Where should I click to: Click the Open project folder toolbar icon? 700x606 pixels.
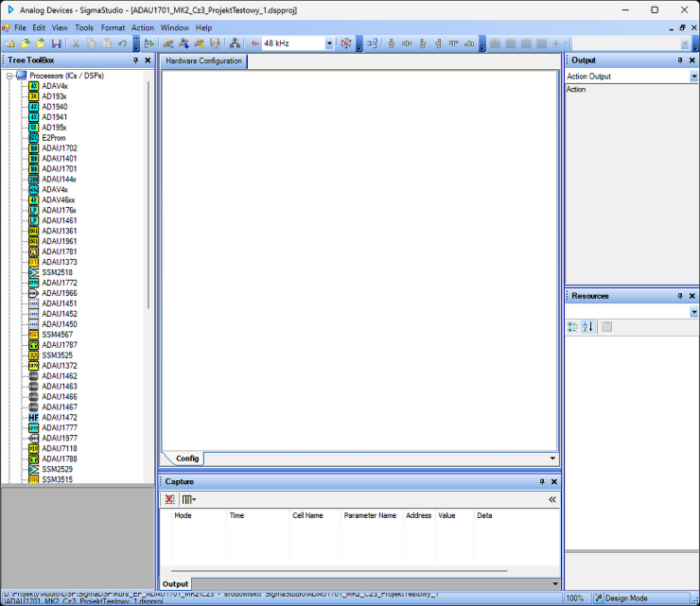pos(26,43)
